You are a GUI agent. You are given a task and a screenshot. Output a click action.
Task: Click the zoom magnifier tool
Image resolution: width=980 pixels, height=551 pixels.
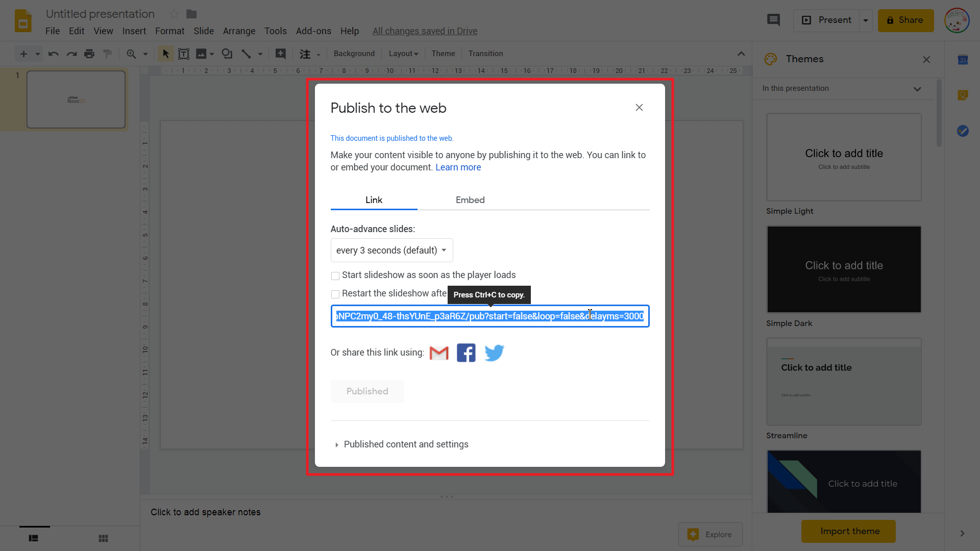point(131,54)
